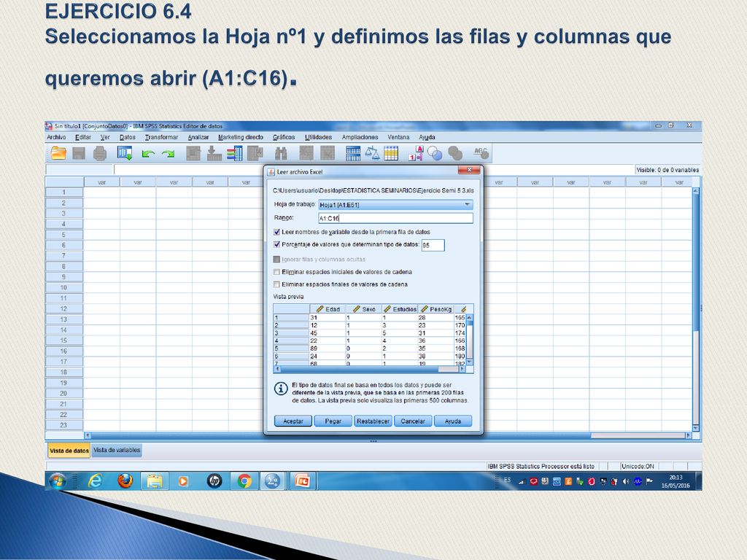Open the Analizar menu

pyautogui.click(x=198, y=137)
